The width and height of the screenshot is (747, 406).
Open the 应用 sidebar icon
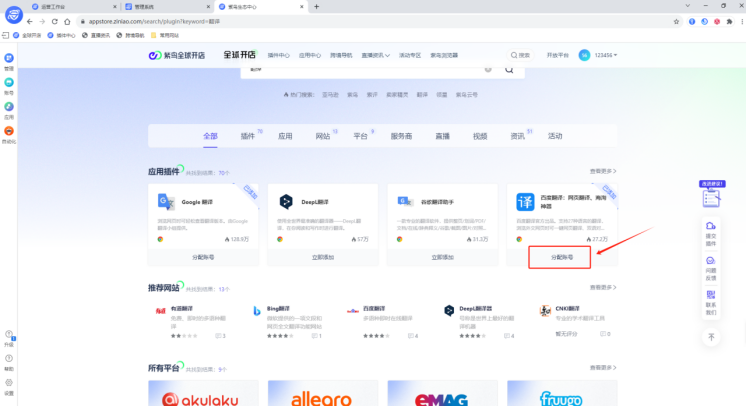(x=9, y=107)
